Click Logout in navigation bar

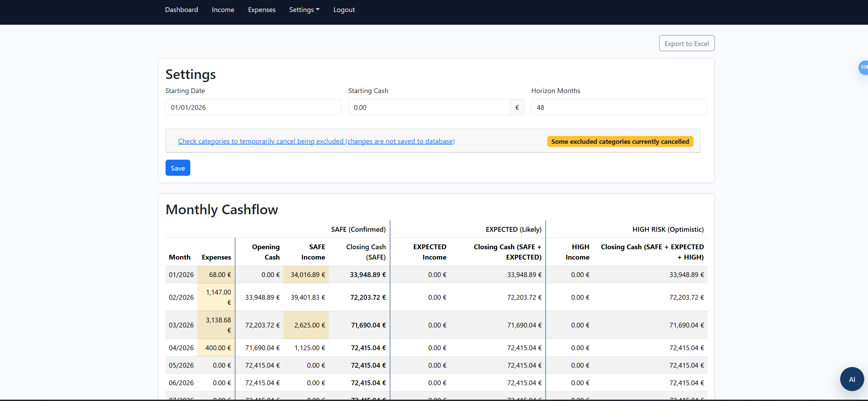[x=344, y=10]
